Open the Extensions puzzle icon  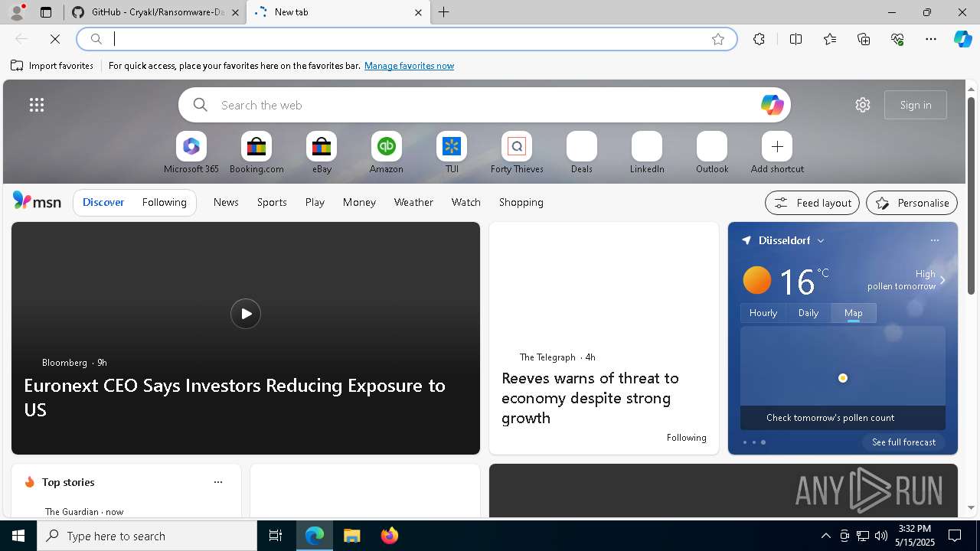759,39
